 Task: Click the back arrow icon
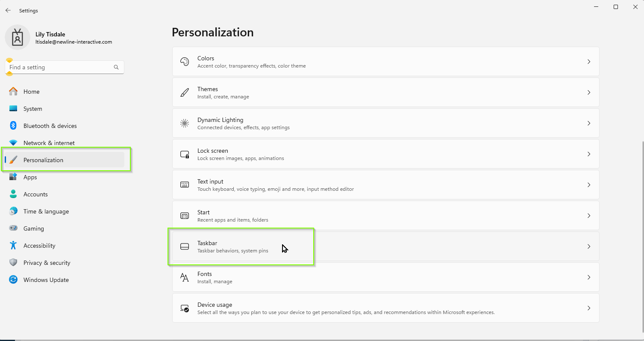tap(8, 10)
